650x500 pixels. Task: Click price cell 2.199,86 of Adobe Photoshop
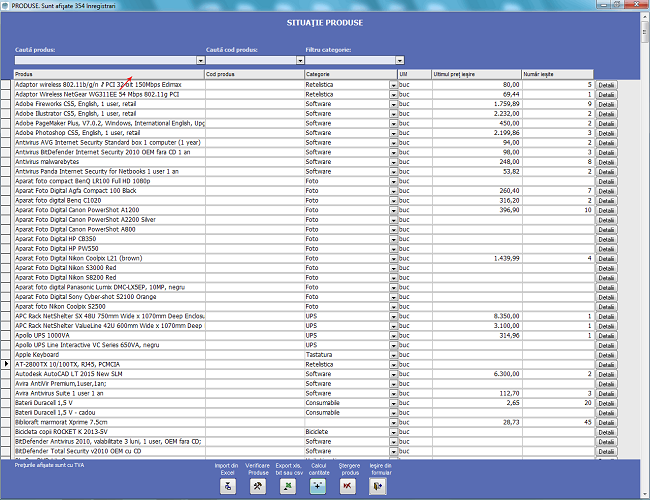pyautogui.click(x=477, y=133)
